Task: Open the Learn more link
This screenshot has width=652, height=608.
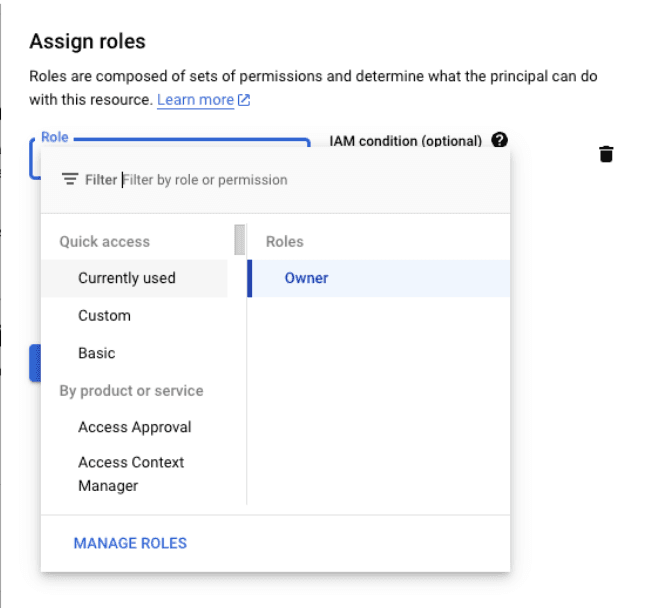Action: (195, 100)
